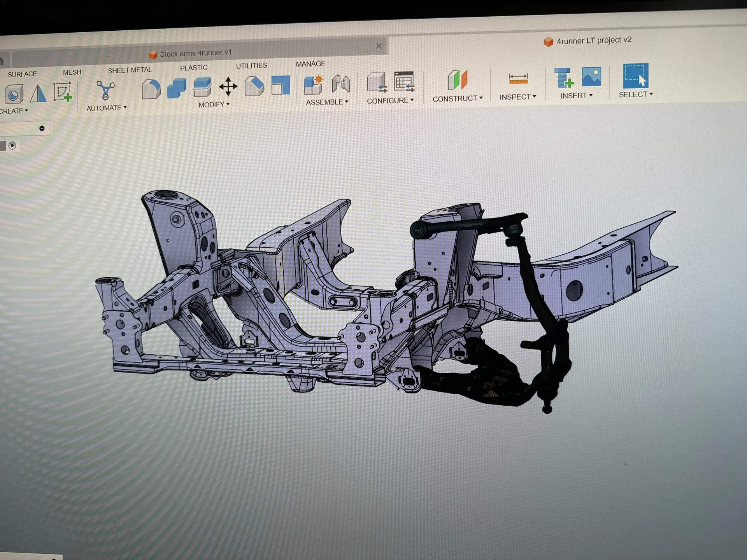
Task: Select the Insert Canvas image icon
Action: point(591,76)
